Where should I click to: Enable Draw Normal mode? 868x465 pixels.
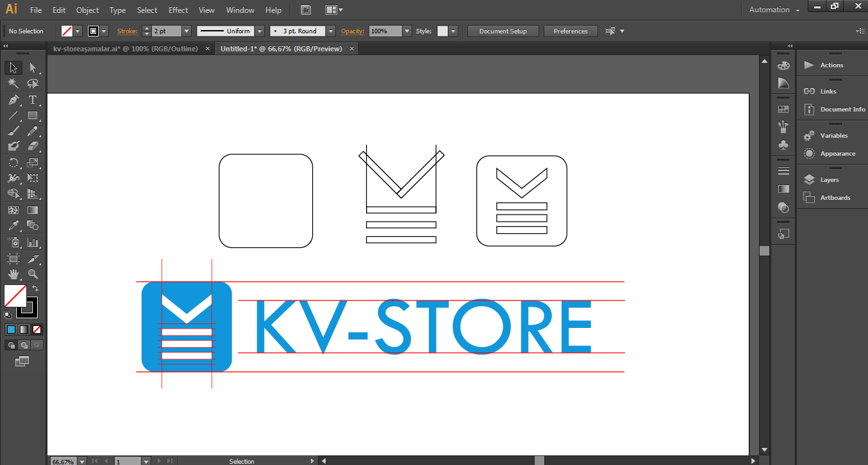click(x=11, y=345)
